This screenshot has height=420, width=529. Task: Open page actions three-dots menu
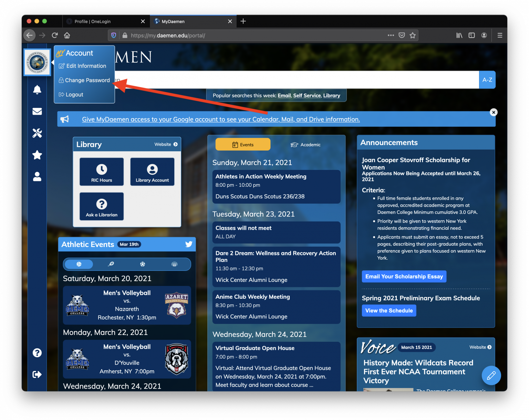(391, 35)
